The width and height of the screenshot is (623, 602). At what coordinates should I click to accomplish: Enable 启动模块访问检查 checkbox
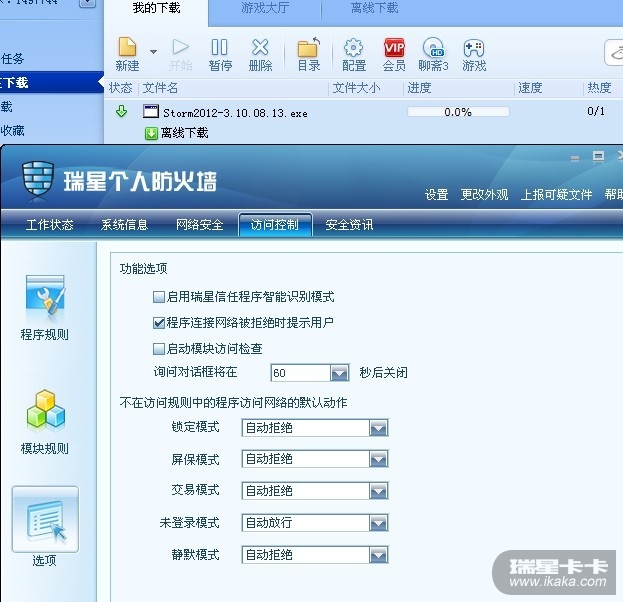click(159, 349)
